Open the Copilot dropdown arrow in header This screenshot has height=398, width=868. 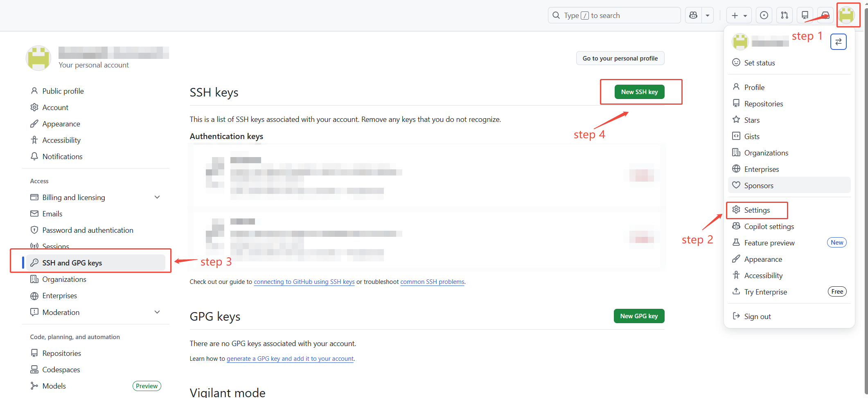[x=708, y=16]
